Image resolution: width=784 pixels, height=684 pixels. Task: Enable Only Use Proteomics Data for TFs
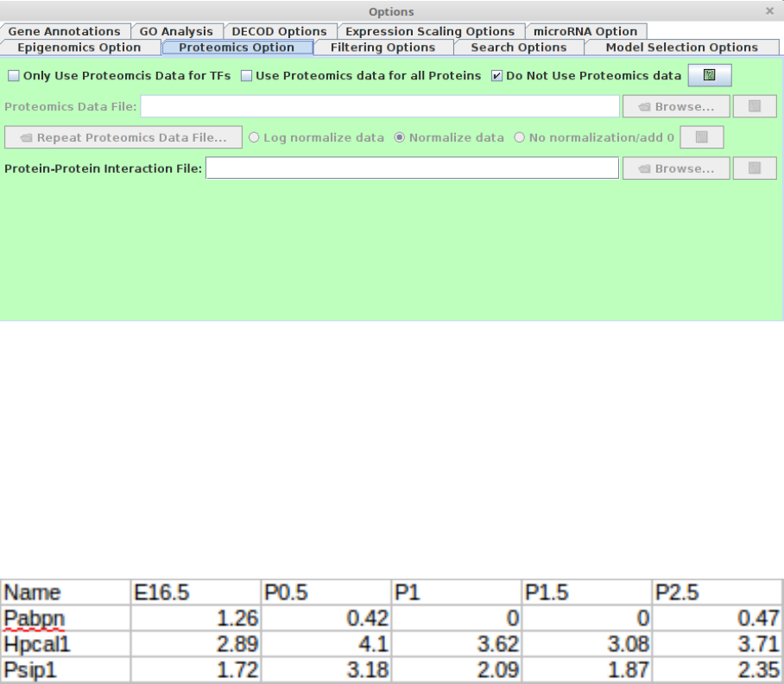pyautogui.click(x=14, y=76)
